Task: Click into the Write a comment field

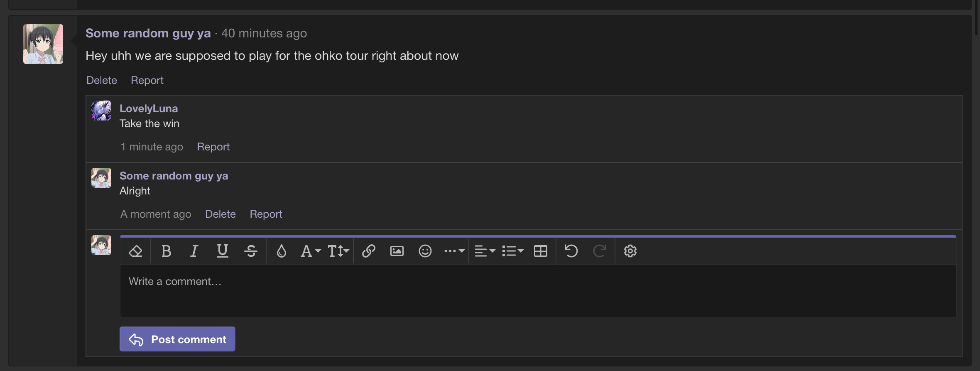Action: click(x=538, y=291)
